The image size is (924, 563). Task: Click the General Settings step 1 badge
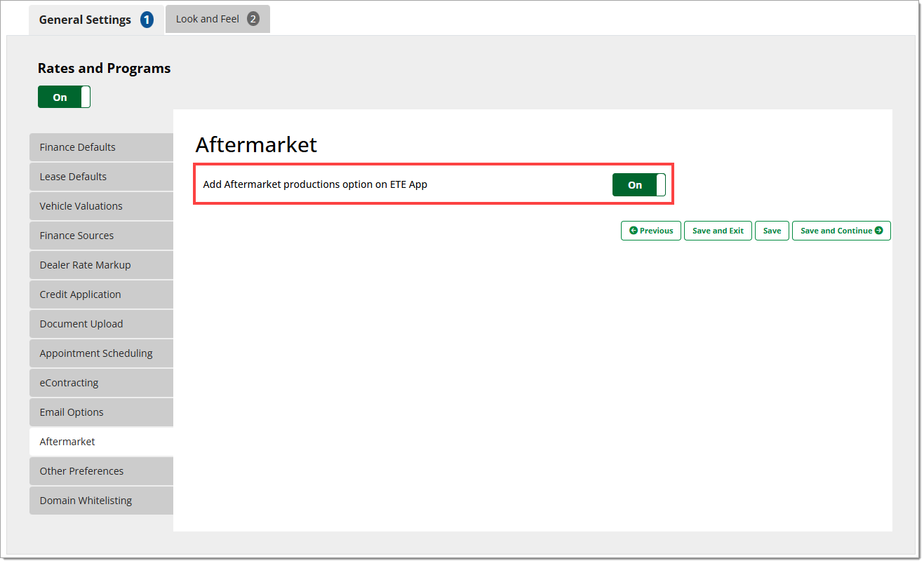(147, 20)
